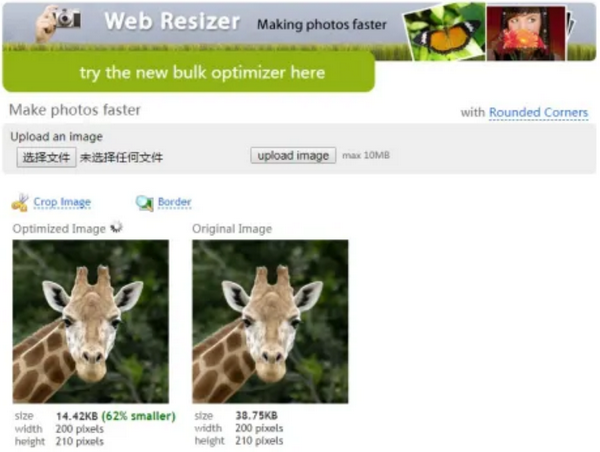Follow the Rounded Corners link

[538, 113]
